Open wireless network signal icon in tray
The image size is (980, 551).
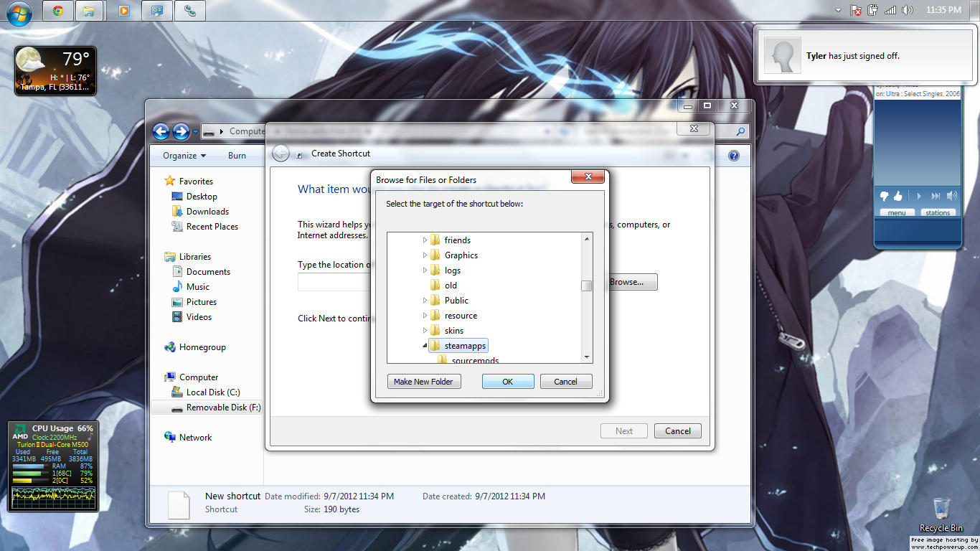click(x=890, y=10)
